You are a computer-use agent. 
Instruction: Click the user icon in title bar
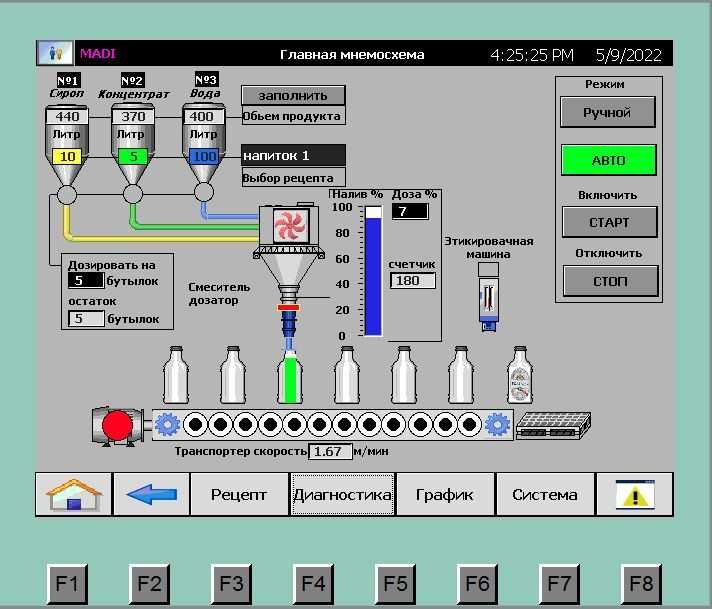point(56,54)
